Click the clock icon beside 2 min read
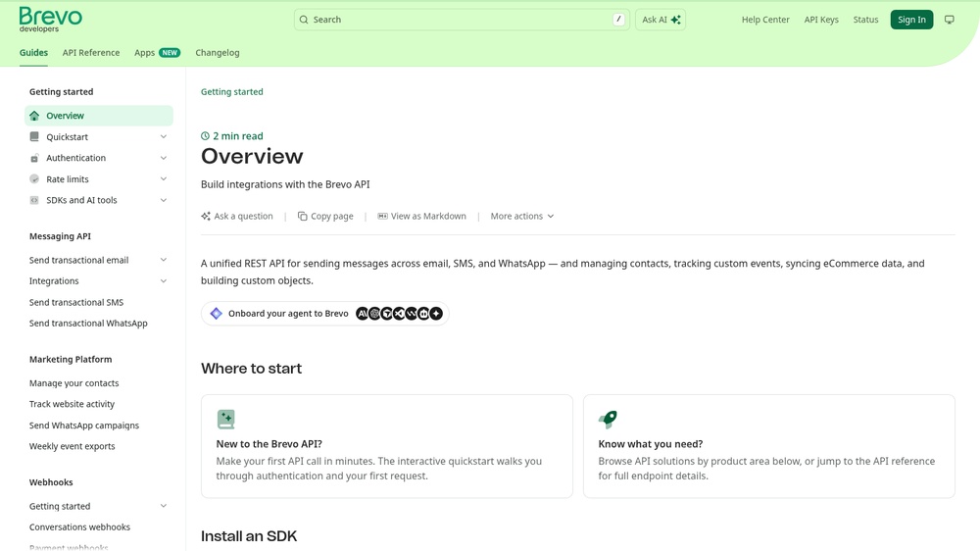 (x=205, y=135)
